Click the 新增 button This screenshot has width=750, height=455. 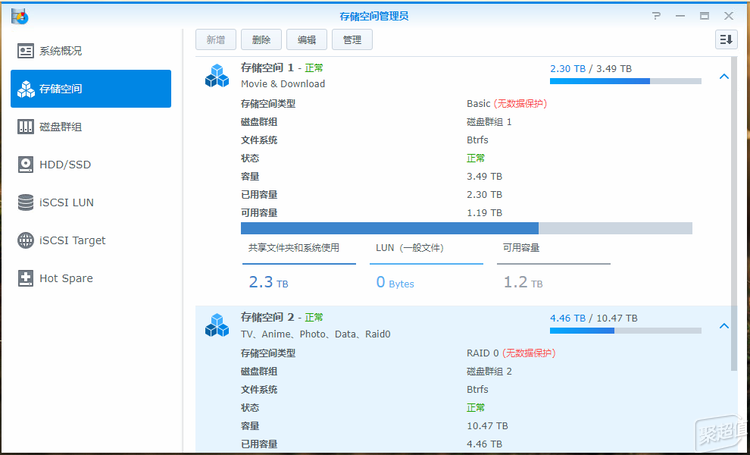(x=215, y=39)
